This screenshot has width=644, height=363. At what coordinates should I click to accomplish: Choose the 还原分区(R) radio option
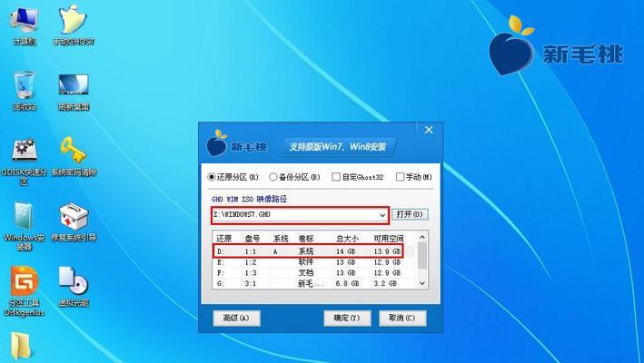pyautogui.click(x=233, y=177)
